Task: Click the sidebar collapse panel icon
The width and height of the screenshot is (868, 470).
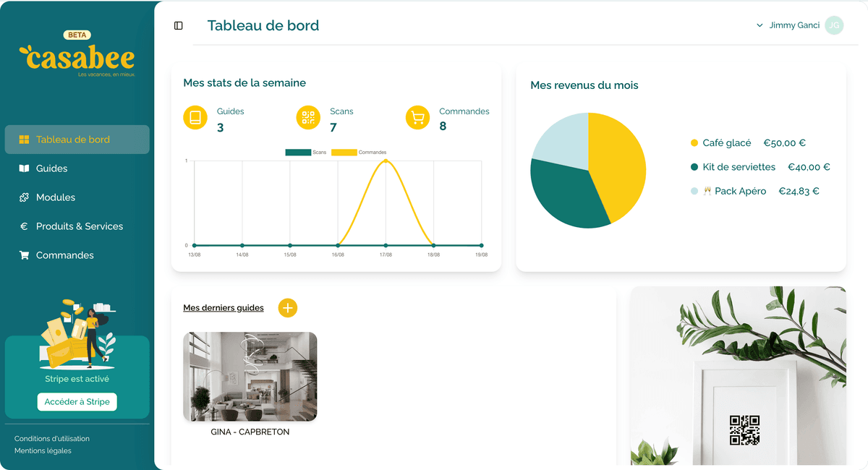Action: coord(178,25)
